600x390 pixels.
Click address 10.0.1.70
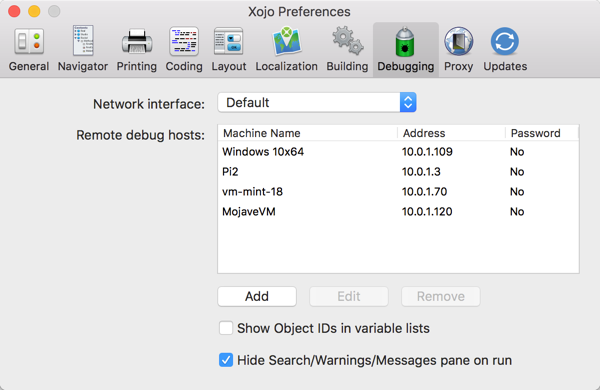(424, 192)
